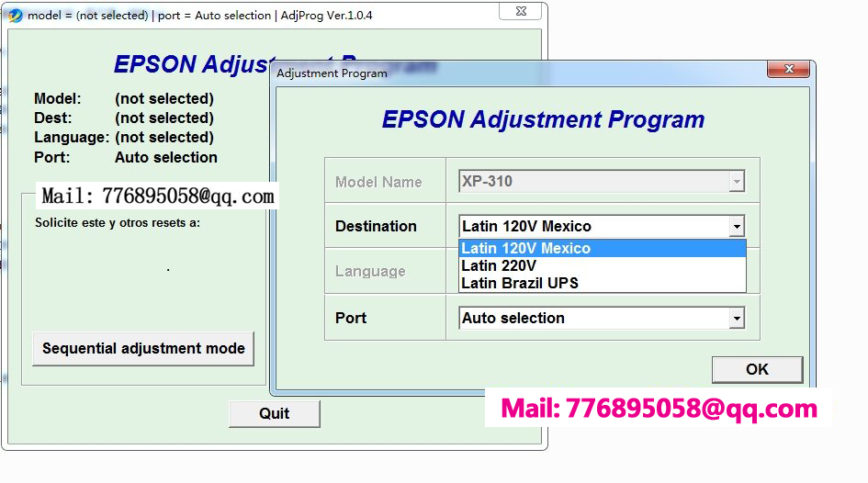Screen dimensions: 868x483
Task: Click the 'Model:' label in main window
Action: pos(58,98)
